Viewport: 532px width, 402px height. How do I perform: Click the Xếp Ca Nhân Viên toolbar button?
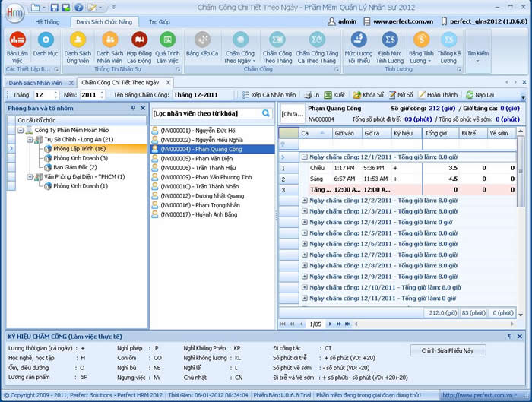(x=269, y=95)
